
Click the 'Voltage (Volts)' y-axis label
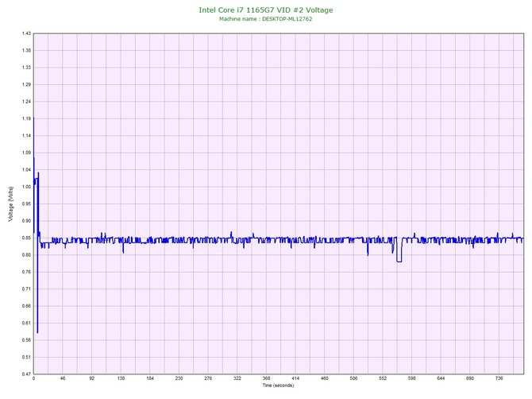[x=11, y=203]
